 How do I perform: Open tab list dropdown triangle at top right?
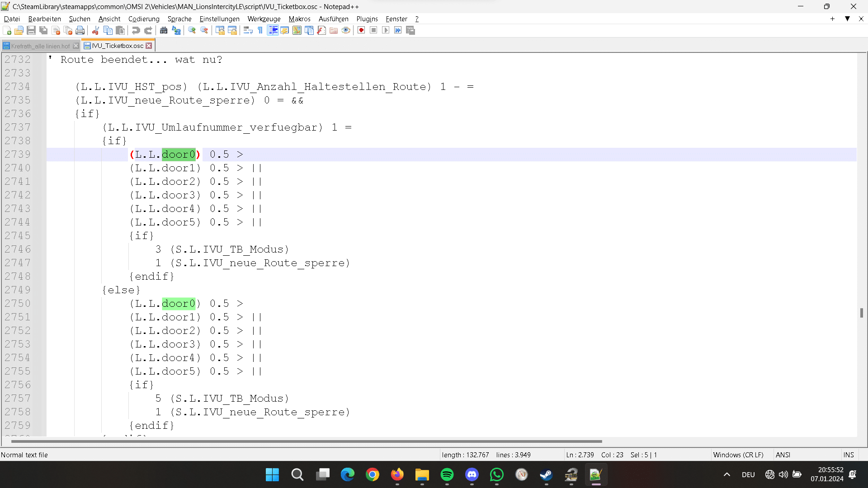click(x=847, y=19)
